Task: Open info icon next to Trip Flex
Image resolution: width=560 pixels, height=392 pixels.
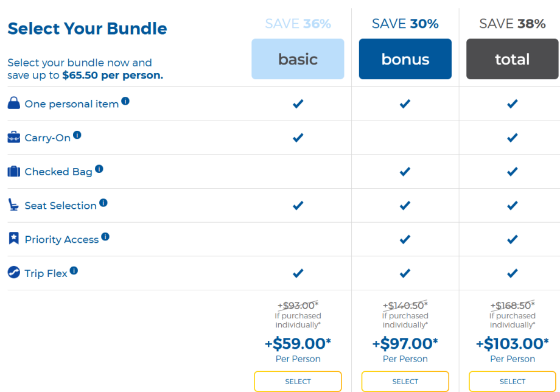Action: pos(74,270)
